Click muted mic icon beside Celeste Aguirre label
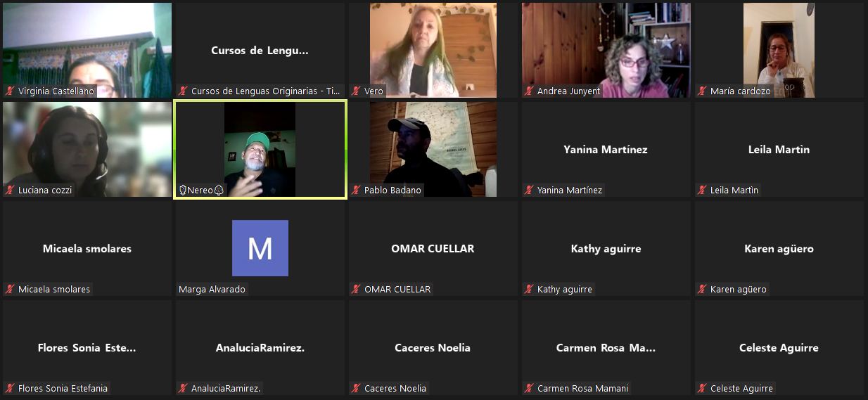The width and height of the screenshot is (868, 400). coord(703,389)
